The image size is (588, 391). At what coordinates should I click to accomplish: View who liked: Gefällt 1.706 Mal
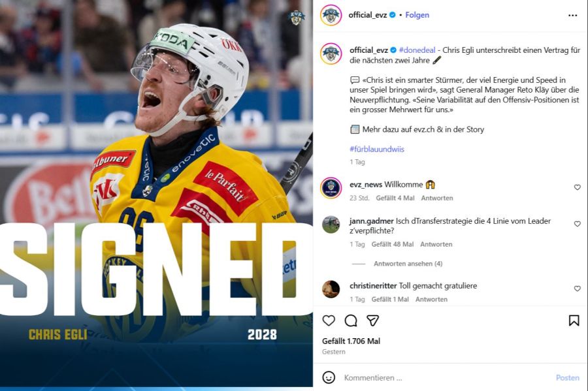351,341
